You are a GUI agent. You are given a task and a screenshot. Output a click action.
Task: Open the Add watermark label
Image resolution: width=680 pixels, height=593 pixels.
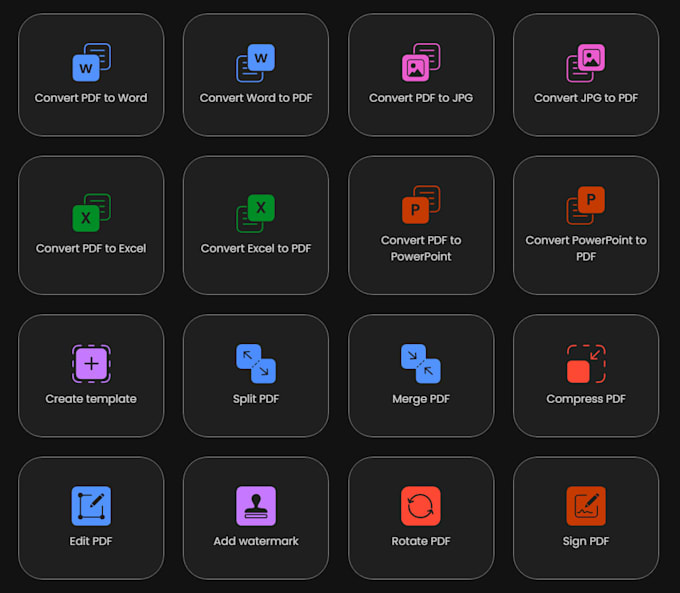(x=256, y=541)
